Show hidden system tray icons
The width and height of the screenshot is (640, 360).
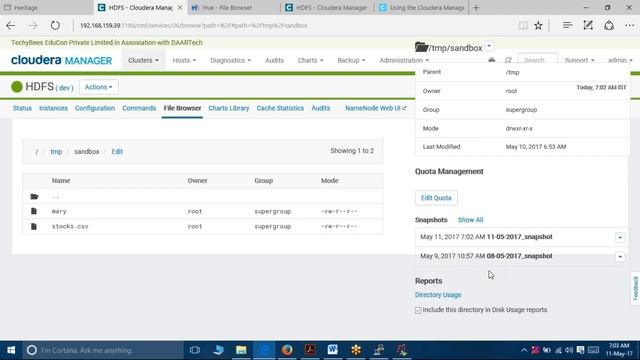click(x=524, y=350)
